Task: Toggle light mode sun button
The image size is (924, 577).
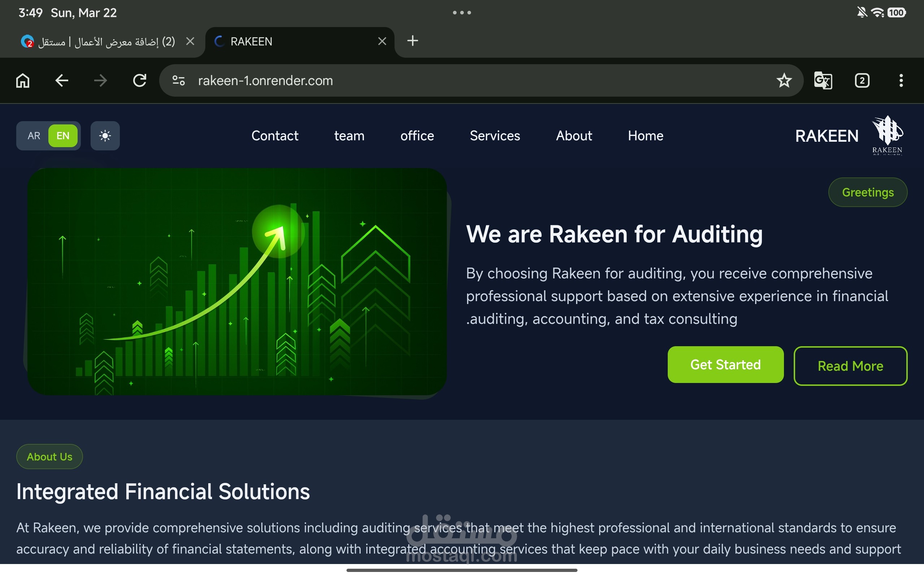Action: pos(105,136)
